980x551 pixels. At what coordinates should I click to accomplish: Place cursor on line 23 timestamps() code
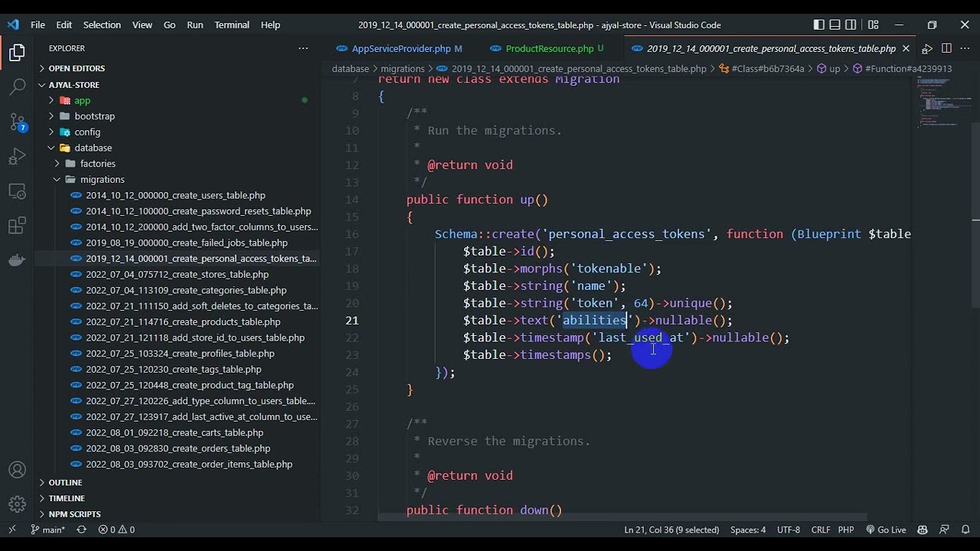click(537, 355)
